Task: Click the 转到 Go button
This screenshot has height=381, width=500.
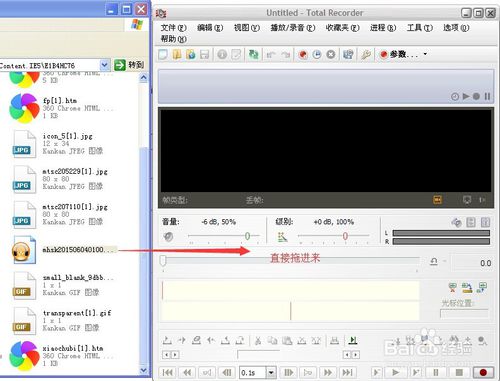Action: click(129, 65)
